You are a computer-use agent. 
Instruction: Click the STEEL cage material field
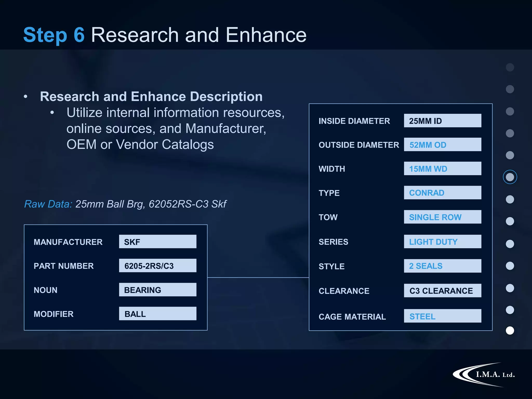click(x=442, y=316)
